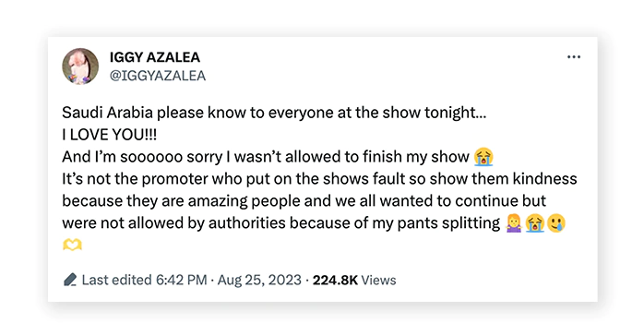The width and height of the screenshot is (644, 336).
Task: Click the smiling face with tear emoji
Action: pos(556,223)
